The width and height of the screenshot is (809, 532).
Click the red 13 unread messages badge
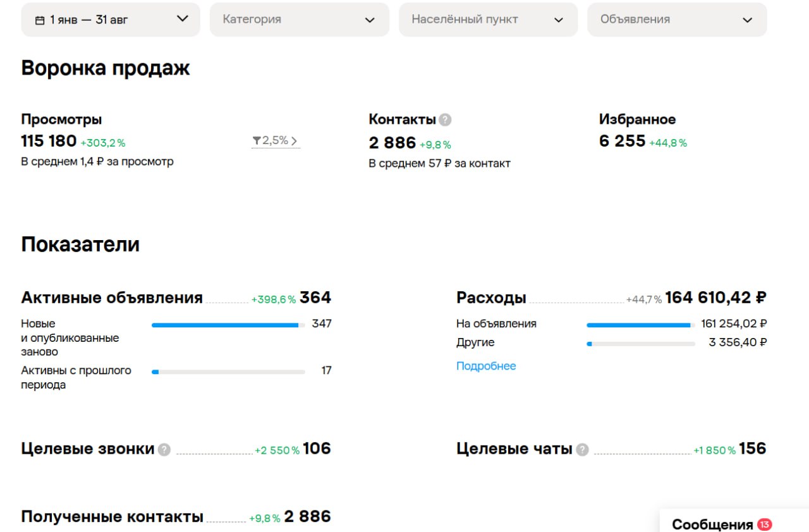(765, 524)
